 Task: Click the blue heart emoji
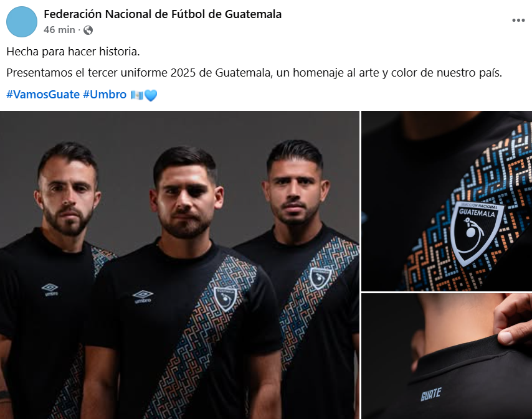[151, 95]
